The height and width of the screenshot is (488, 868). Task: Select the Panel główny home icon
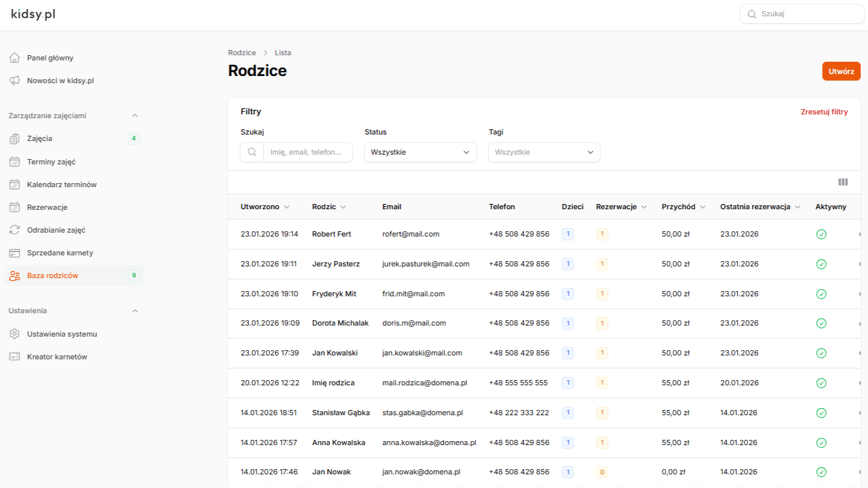[x=14, y=57]
